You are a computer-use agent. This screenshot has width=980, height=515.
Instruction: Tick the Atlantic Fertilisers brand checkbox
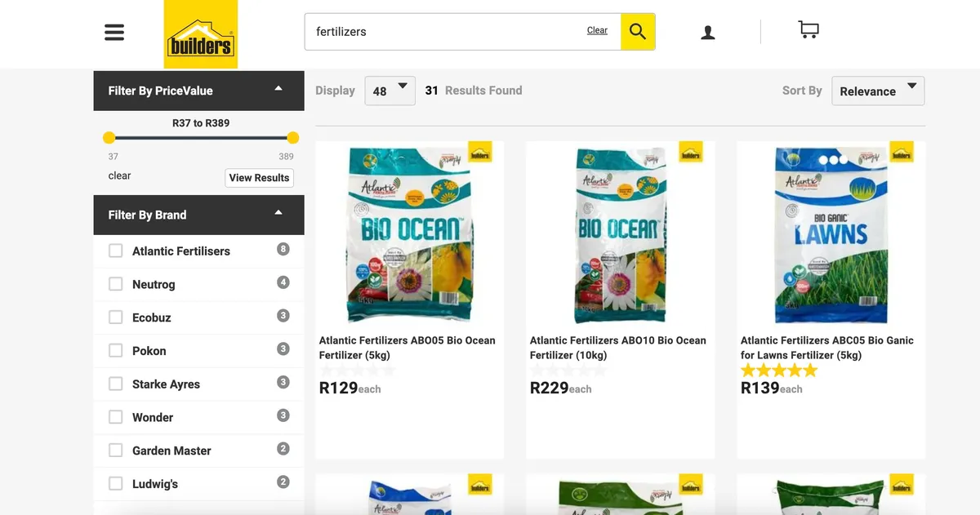(x=116, y=251)
